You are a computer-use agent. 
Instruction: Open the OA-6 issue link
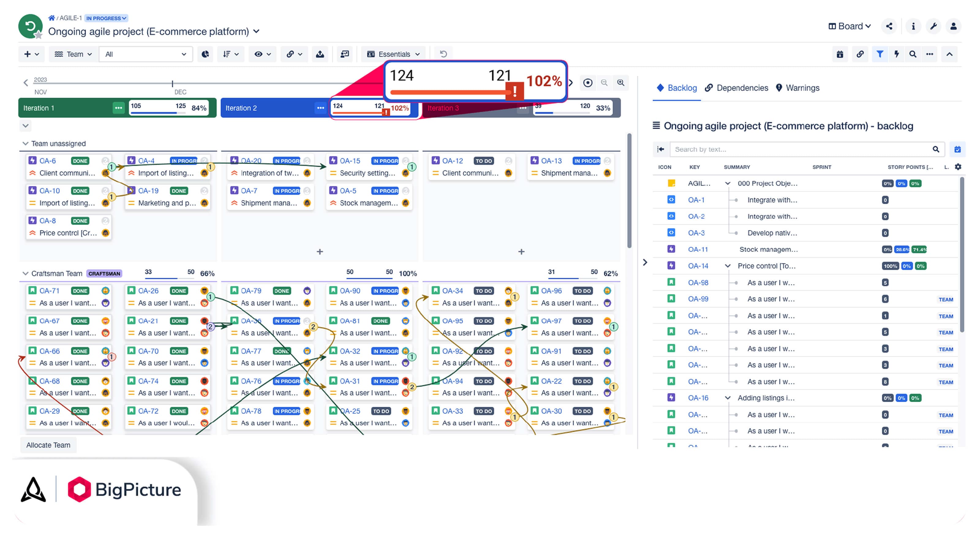[47, 161]
